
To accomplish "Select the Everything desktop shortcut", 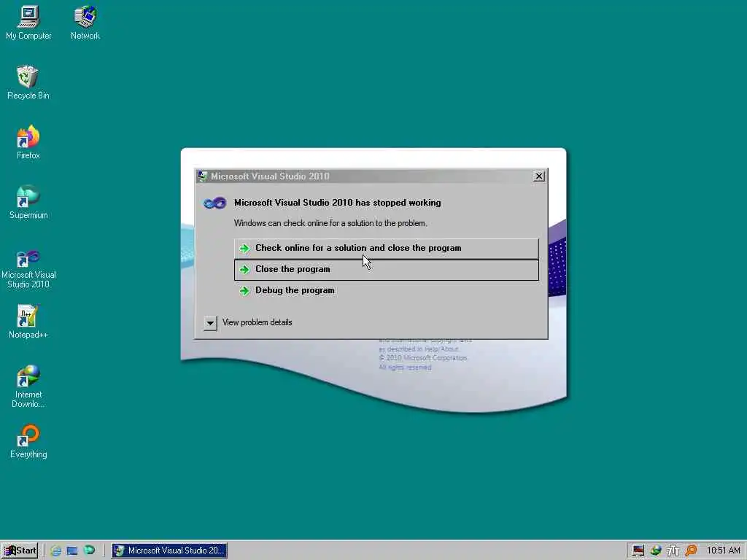I will coord(28,441).
